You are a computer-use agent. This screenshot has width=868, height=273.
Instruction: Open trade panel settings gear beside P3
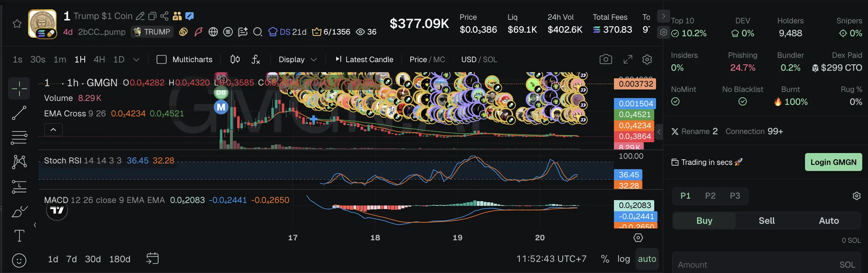pyautogui.click(x=856, y=196)
